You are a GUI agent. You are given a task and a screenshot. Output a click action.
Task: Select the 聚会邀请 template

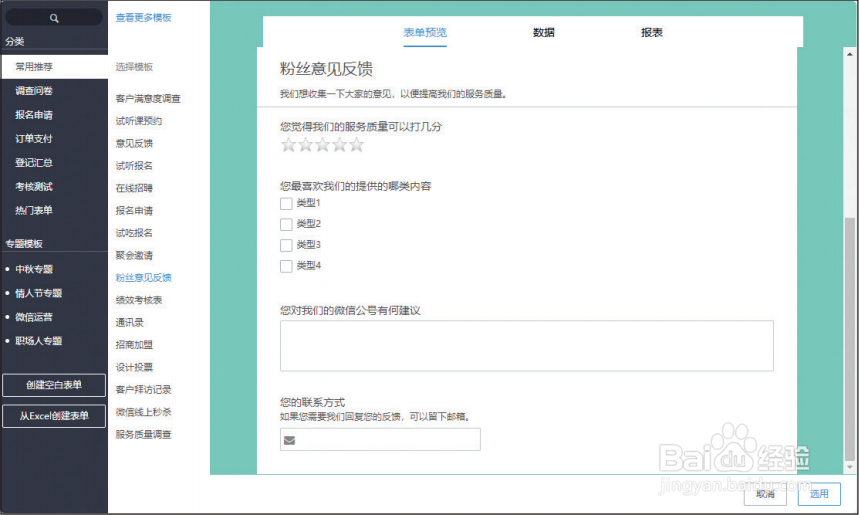[x=134, y=255]
